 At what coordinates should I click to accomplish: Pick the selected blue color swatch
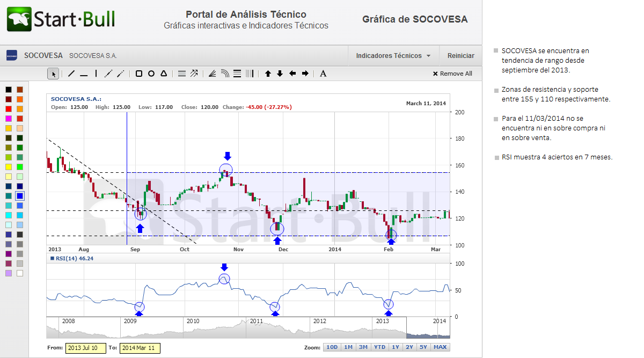[x=20, y=196]
